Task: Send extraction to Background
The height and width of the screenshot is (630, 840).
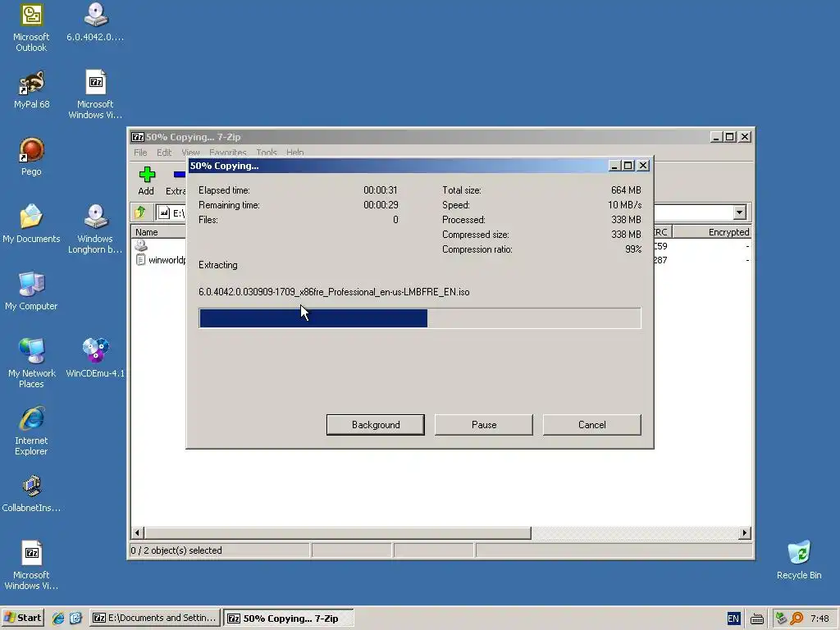Action: (x=376, y=425)
